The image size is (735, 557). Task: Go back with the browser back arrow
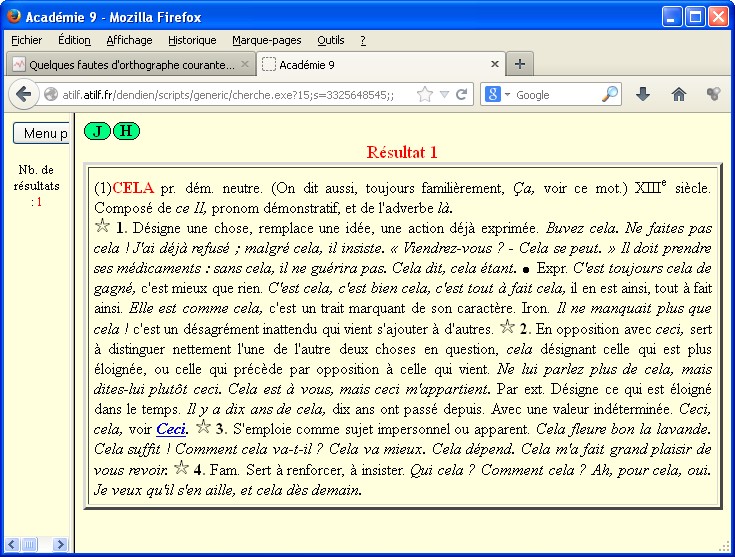[23, 95]
